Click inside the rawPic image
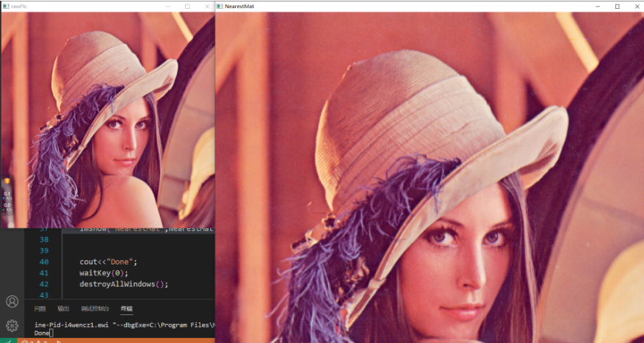The width and height of the screenshot is (644, 343). 108,120
